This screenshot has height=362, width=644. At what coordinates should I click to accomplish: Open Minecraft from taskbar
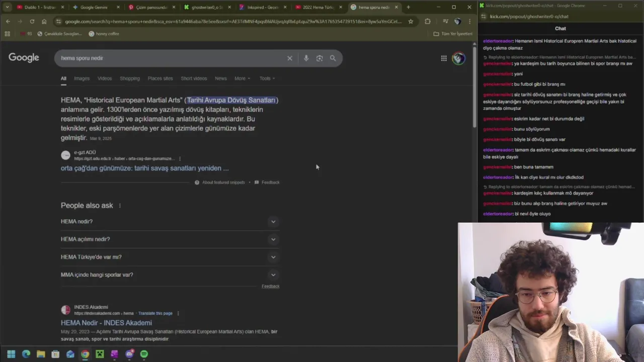pyautogui.click(x=100, y=354)
